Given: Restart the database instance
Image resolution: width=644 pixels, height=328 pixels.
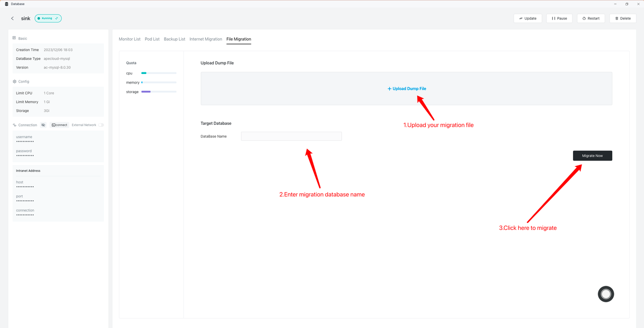Looking at the screenshot, I should click(x=591, y=19).
